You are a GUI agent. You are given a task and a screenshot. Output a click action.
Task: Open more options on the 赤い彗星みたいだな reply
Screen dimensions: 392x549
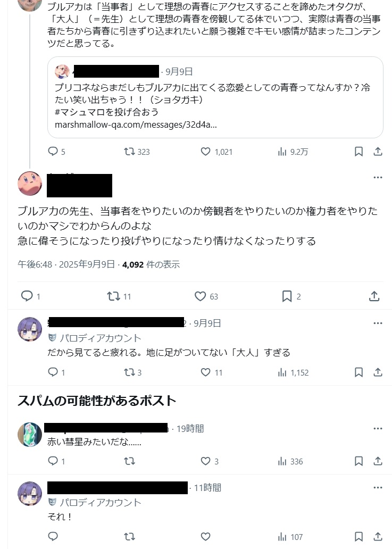[378, 428]
